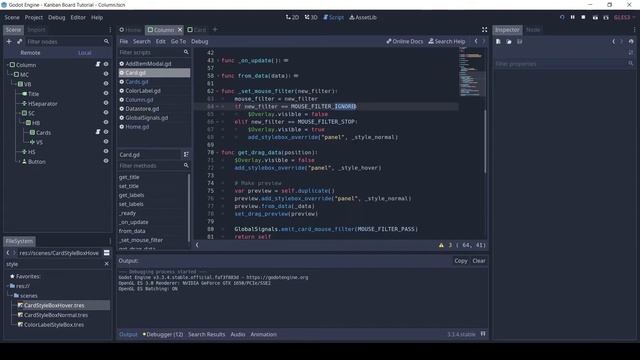
Task: Open Scene dock options three dots
Action: 110,30
